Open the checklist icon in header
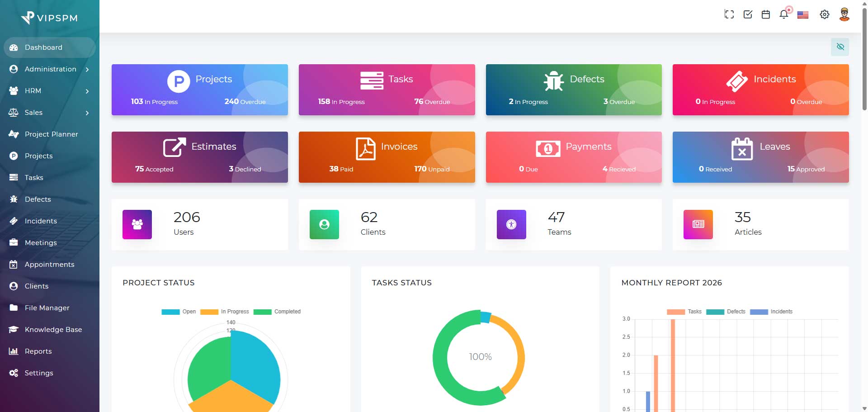 click(748, 14)
